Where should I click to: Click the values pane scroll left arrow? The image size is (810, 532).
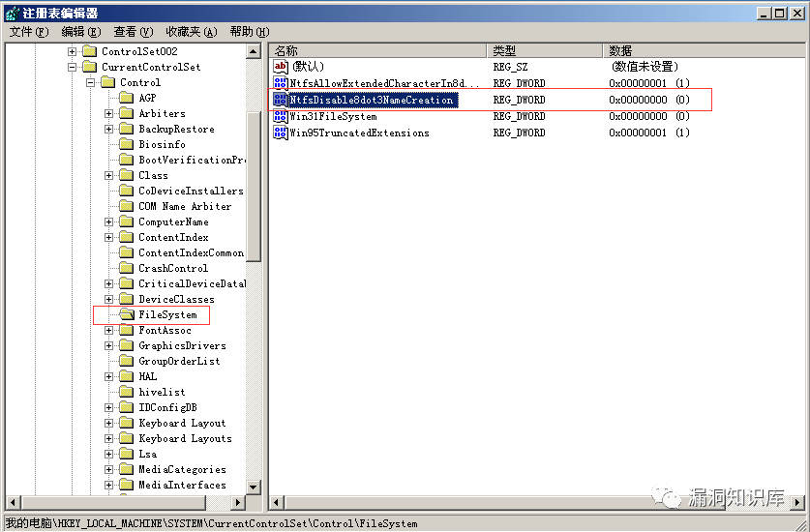277,502
